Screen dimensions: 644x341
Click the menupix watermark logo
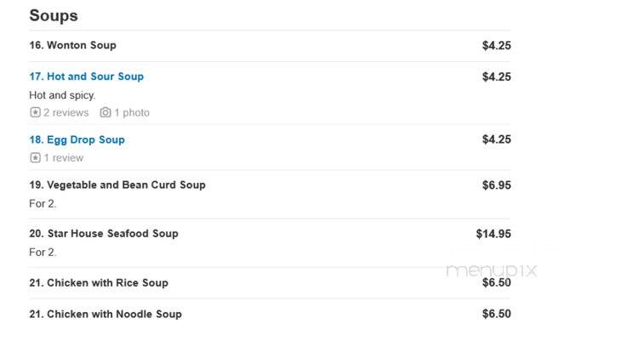click(x=492, y=270)
